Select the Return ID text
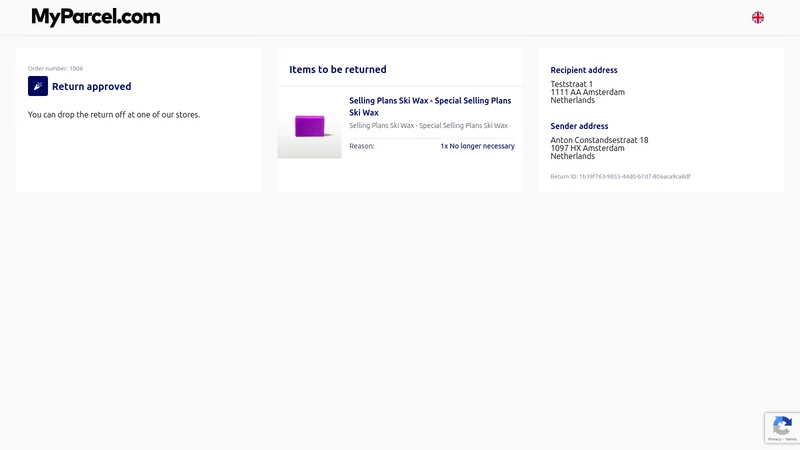Viewport: 800px width, 450px height. pos(620,177)
